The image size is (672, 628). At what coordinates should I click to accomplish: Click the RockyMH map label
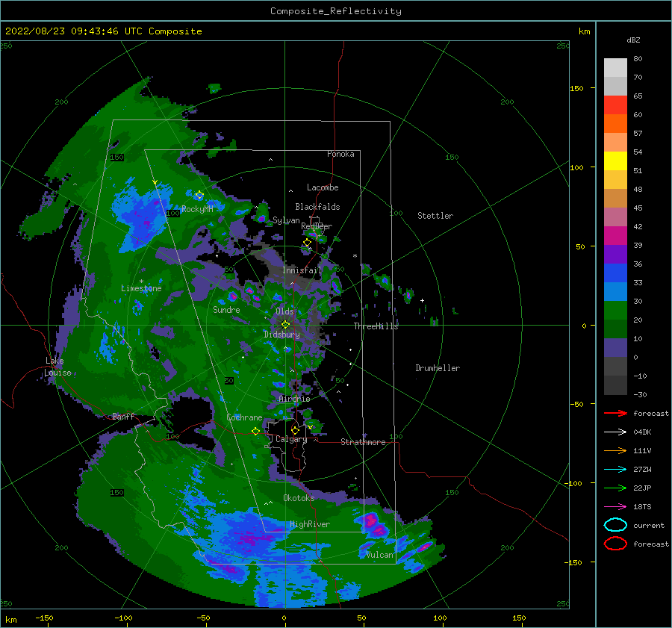pyautogui.click(x=197, y=209)
